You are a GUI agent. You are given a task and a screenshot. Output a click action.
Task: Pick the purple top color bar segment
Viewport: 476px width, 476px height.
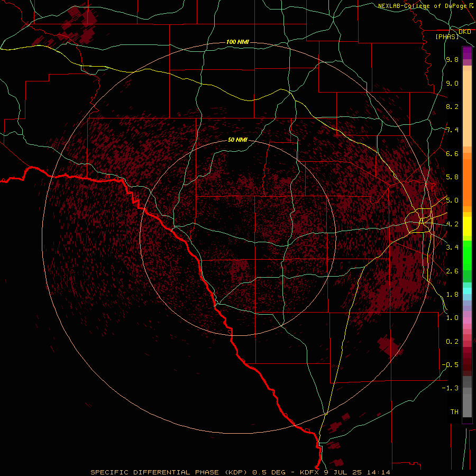click(x=467, y=53)
